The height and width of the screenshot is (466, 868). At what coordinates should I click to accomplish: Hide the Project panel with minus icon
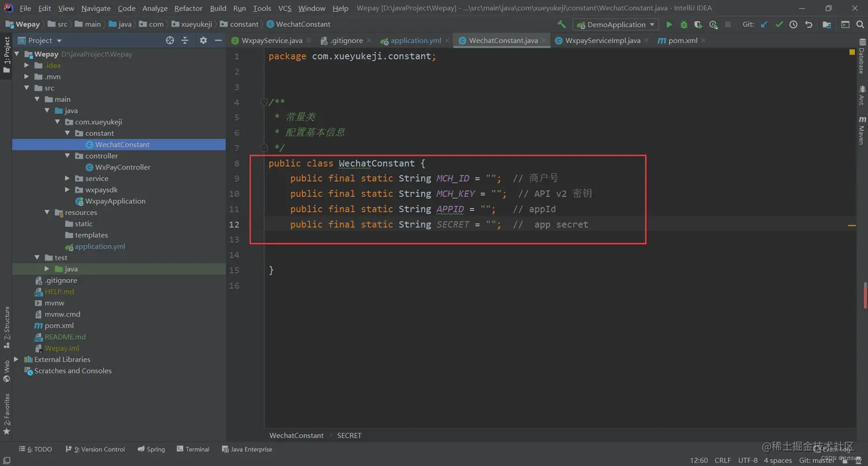tap(218, 40)
